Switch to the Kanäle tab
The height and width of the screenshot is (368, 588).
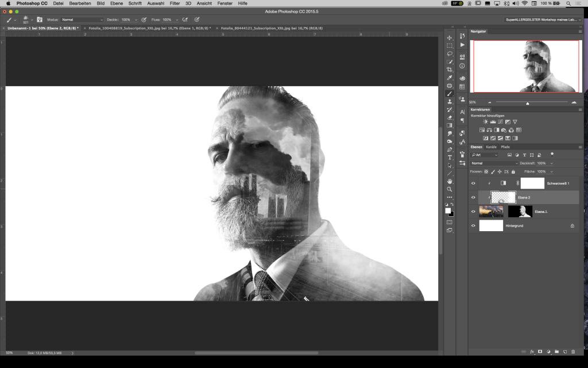pyautogui.click(x=492, y=147)
